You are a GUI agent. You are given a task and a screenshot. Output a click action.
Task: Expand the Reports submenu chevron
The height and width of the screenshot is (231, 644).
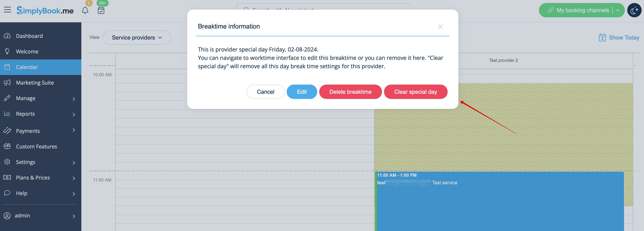[x=74, y=114]
